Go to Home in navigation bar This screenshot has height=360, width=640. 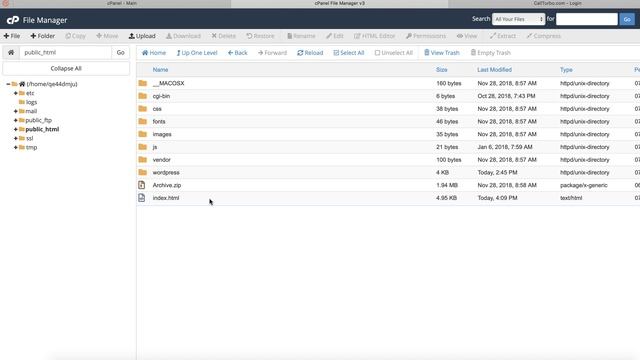pos(154,53)
